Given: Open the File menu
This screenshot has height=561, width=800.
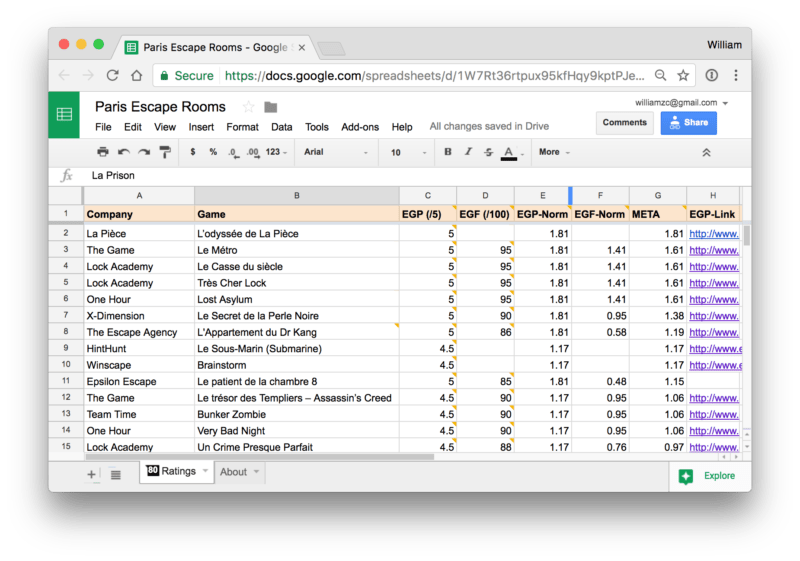Looking at the screenshot, I should (x=103, y=127).
